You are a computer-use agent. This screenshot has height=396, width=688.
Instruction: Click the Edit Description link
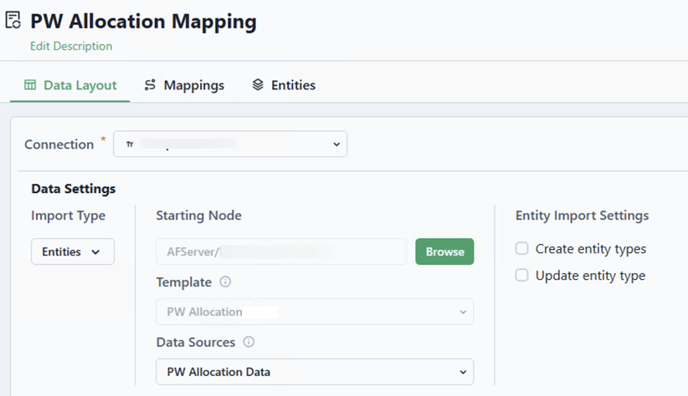point(71,46)
